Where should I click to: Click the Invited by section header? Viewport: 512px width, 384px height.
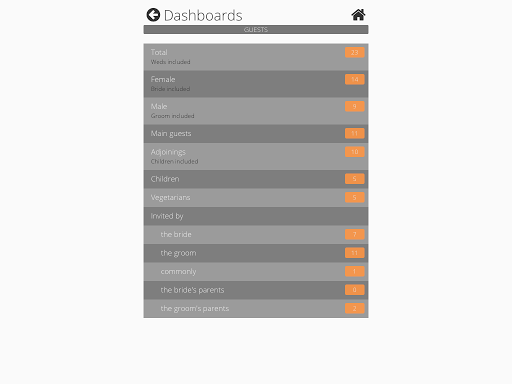256,216
